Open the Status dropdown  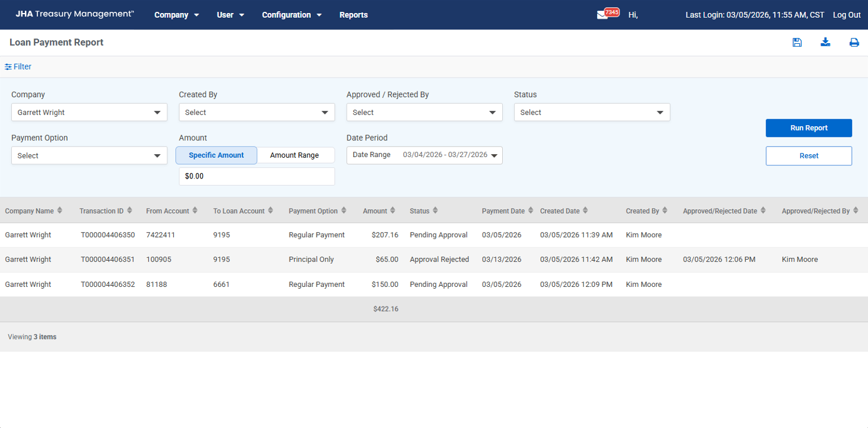point(592,113)
